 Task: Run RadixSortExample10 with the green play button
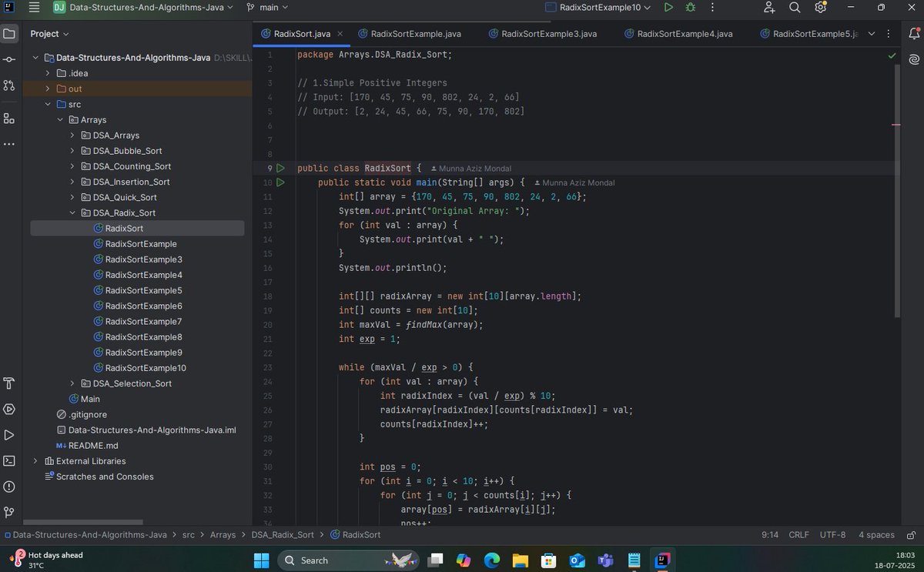pyautogui.click(x=668, y=8)
